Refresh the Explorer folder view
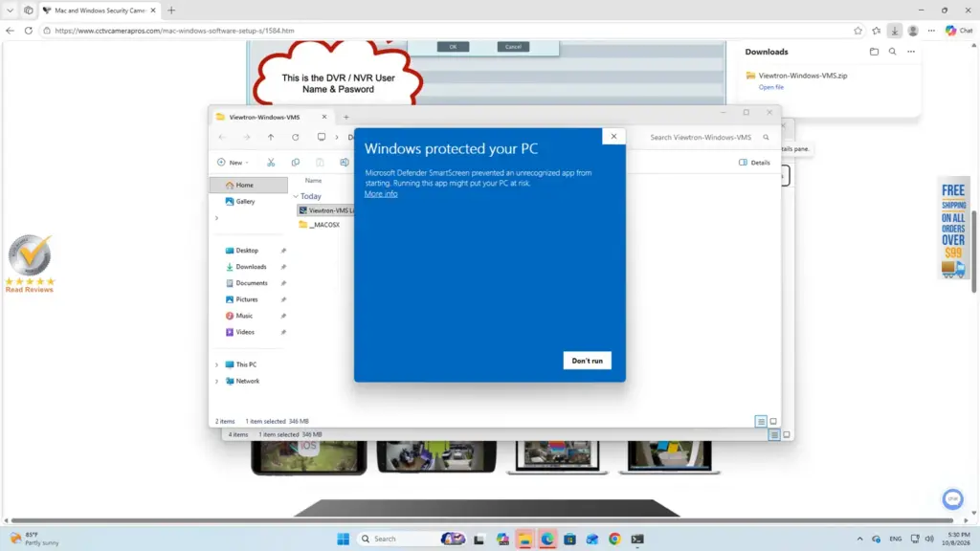980x551 pixels. pyautogui.click(x=295, y=137)
